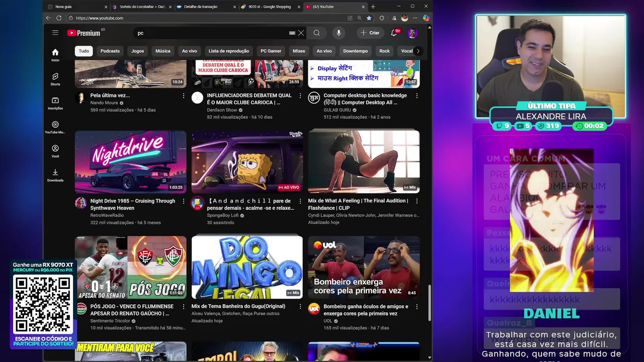Open options for Mix de Tema Banheira do Gugu
644x362 pixels.
point(300,307)
